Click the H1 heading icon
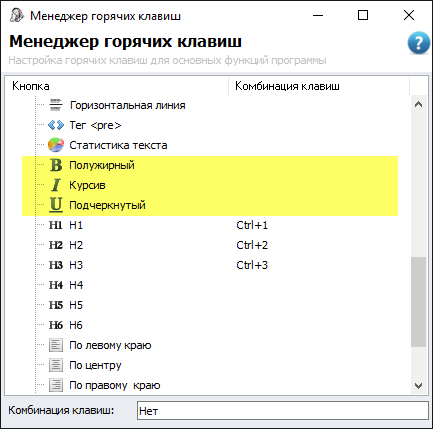The height and width of the screenshot is (429, 433). click(x=56, y=225)
